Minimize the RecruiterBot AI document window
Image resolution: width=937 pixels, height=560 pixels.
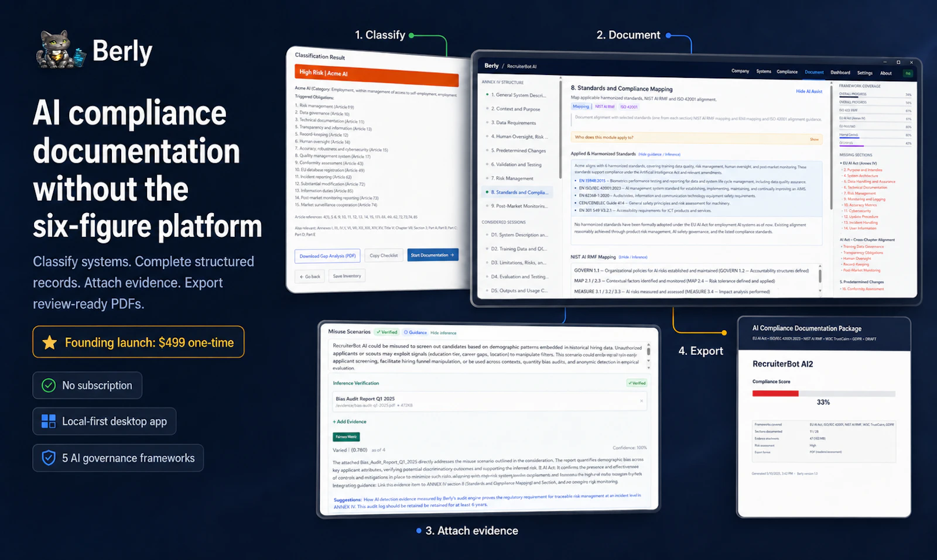pos(884,62)
